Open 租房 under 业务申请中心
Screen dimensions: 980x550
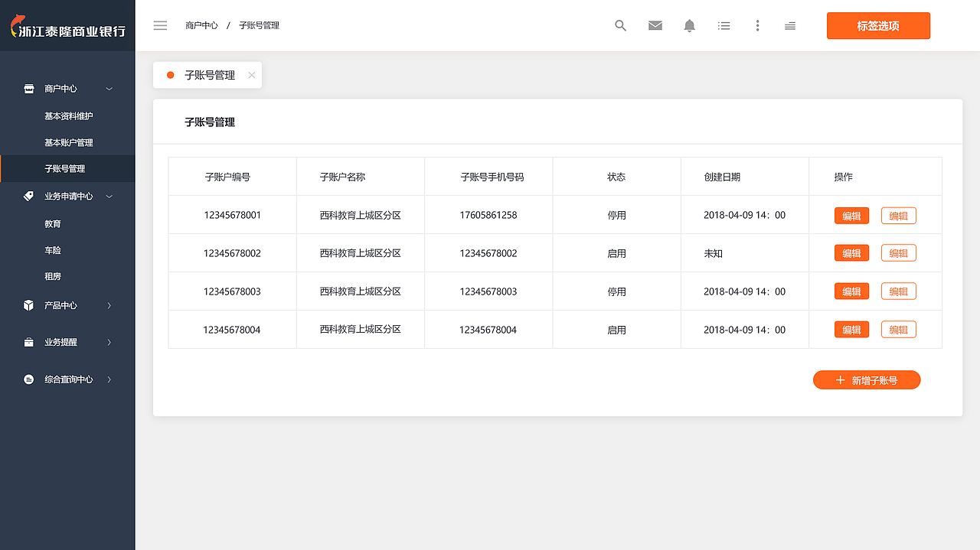point(53,276)
